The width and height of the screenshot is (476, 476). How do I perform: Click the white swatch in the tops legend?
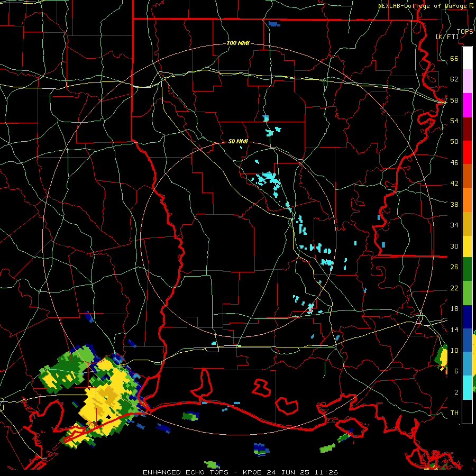pyautogui.click(x=467, y=58)
